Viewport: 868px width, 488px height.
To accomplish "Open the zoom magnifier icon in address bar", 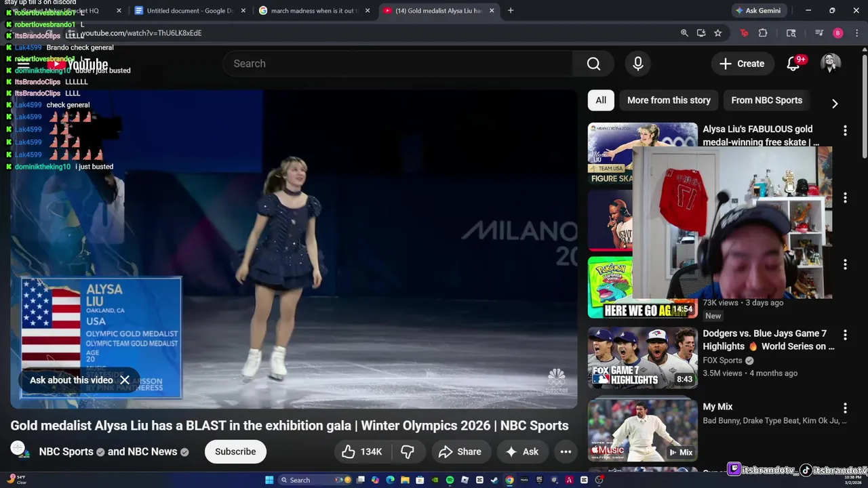I will tap(684, 33).
